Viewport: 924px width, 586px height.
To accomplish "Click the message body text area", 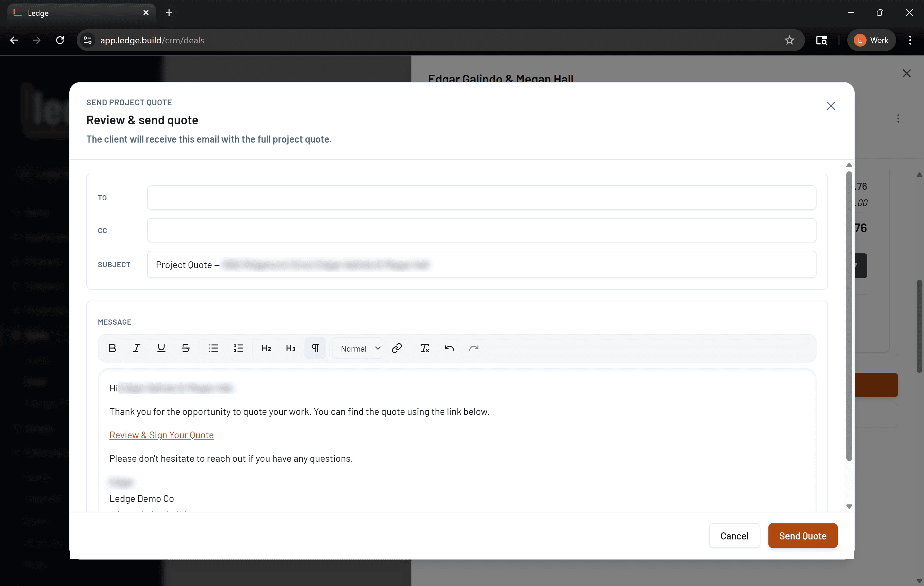I will pos(457,441).
